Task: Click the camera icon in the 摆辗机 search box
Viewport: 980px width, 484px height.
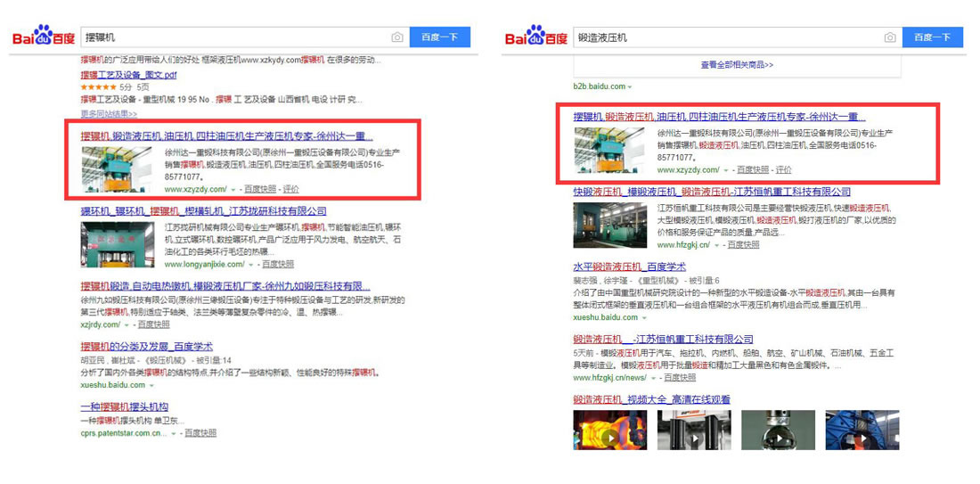Action: click(397, 37)
